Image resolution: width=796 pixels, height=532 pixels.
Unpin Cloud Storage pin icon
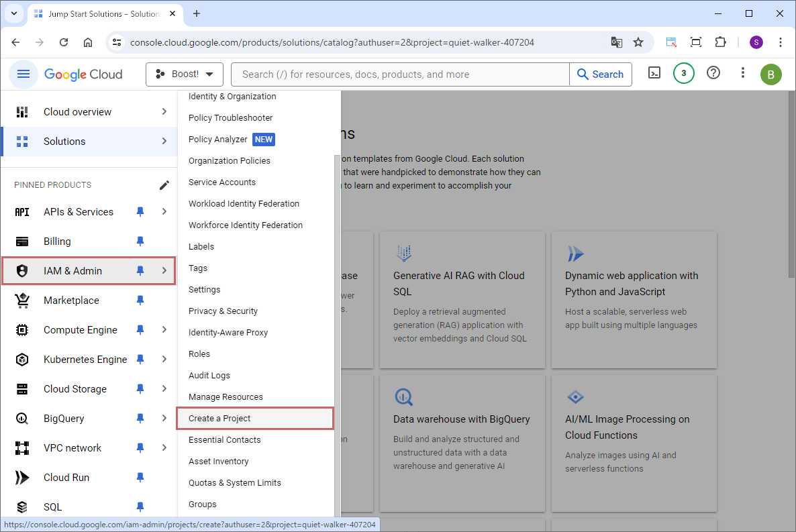140,388
